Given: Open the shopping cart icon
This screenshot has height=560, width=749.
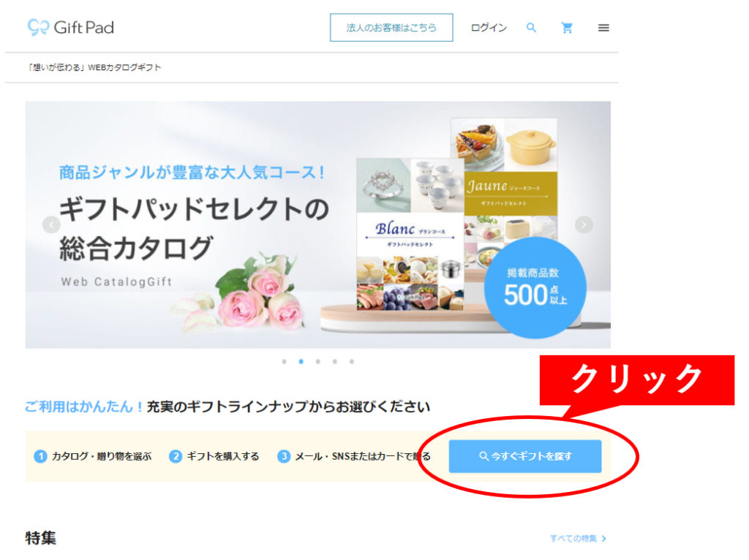Looking at the screenshot, I should 567,28.
